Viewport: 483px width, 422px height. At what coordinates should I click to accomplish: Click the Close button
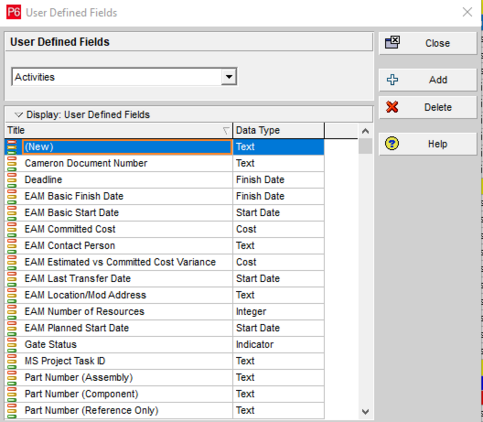pos(428,43)
